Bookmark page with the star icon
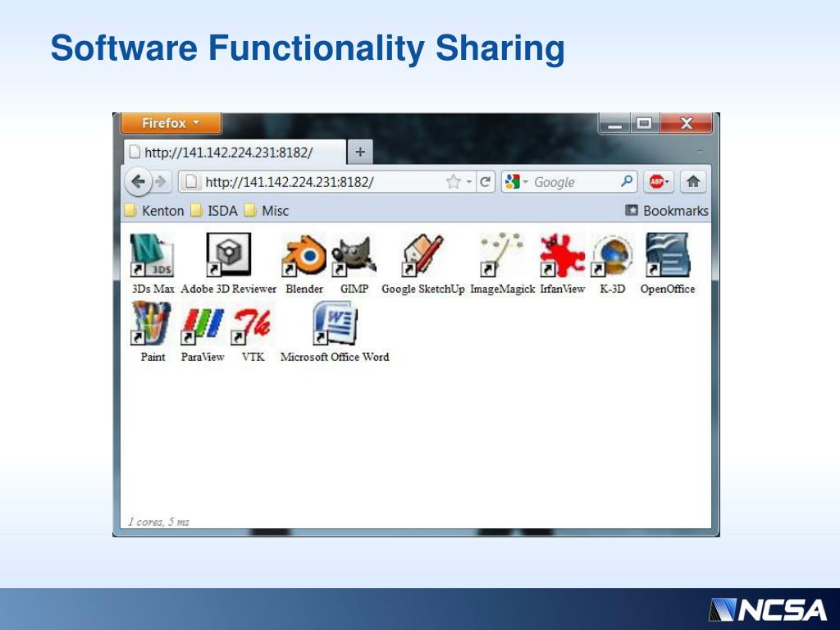This screenshot has width=840, height=630. pos(453,182)
